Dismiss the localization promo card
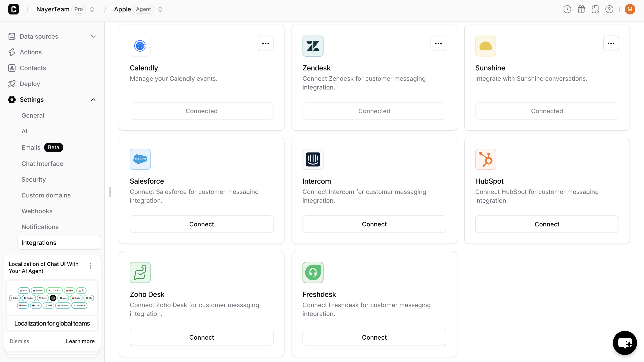 (19, 341)
